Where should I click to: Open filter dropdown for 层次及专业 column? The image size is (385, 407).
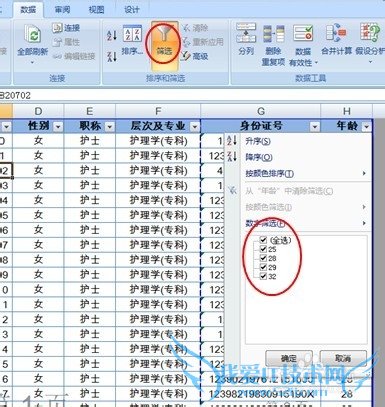(x=195, y=127)
